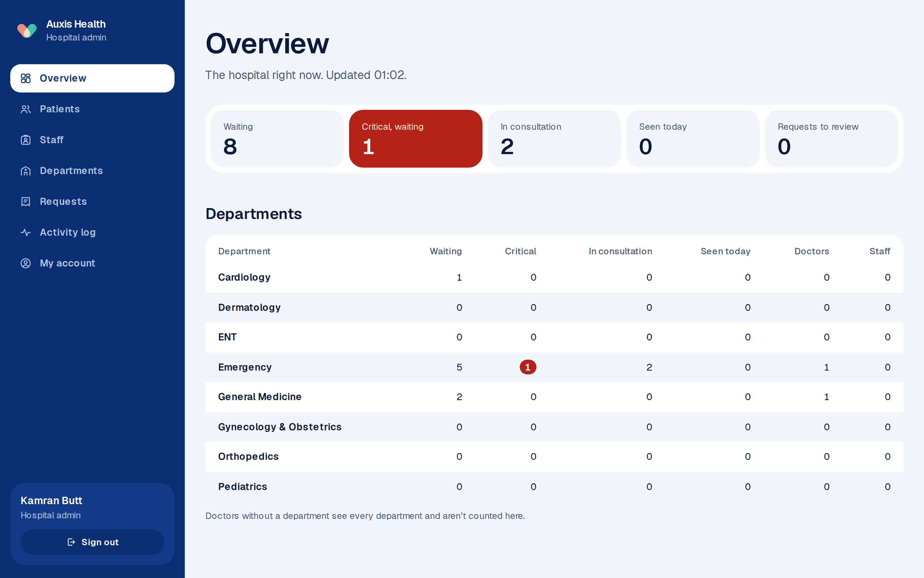Click the Staff badge icon
Screen dimensions: 924x578
tap(26, 140)
